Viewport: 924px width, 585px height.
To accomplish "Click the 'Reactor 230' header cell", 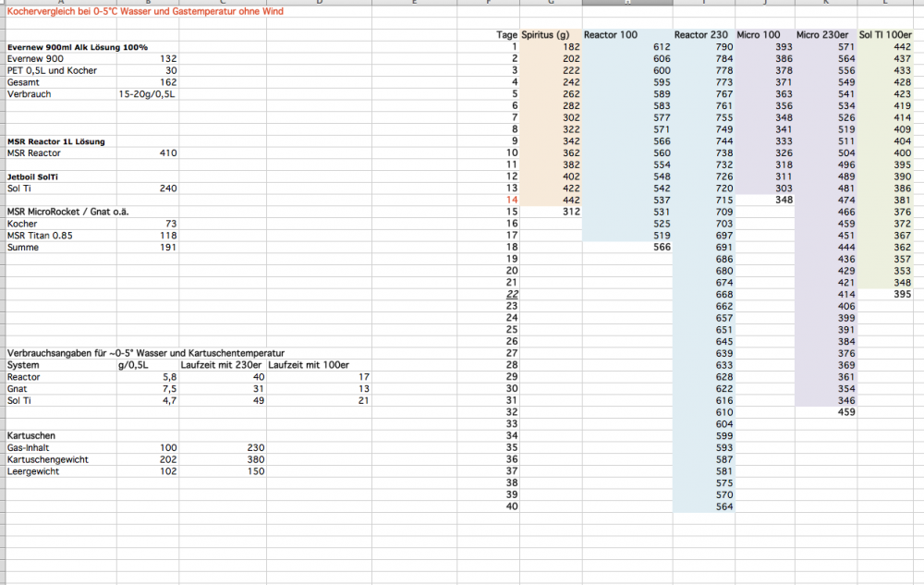I will [x=703, y=34].
